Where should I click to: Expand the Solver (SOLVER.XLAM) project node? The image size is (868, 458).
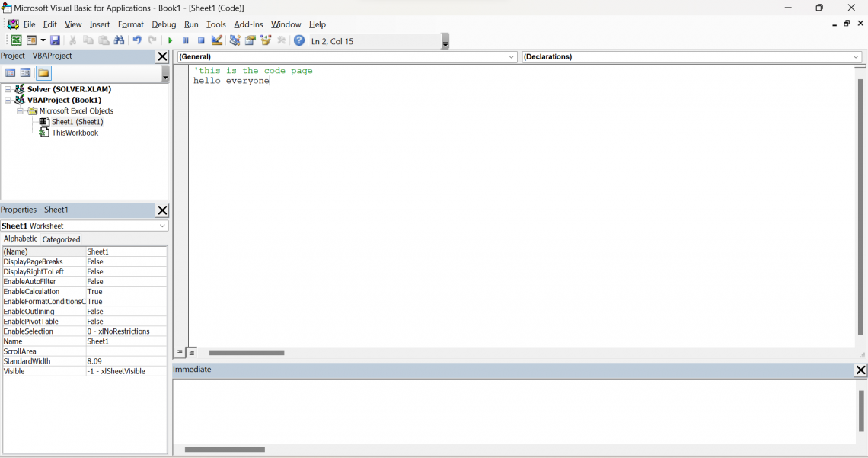[8, 89]
